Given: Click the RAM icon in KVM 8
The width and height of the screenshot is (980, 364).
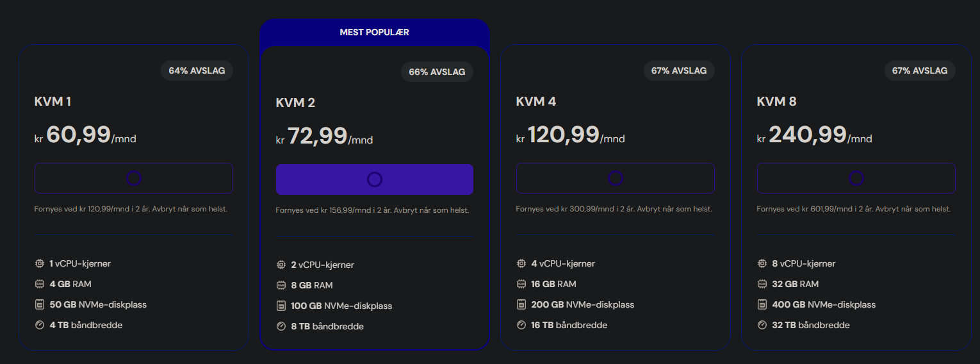Looking at the screenshot, I should (x=762, y=284).
